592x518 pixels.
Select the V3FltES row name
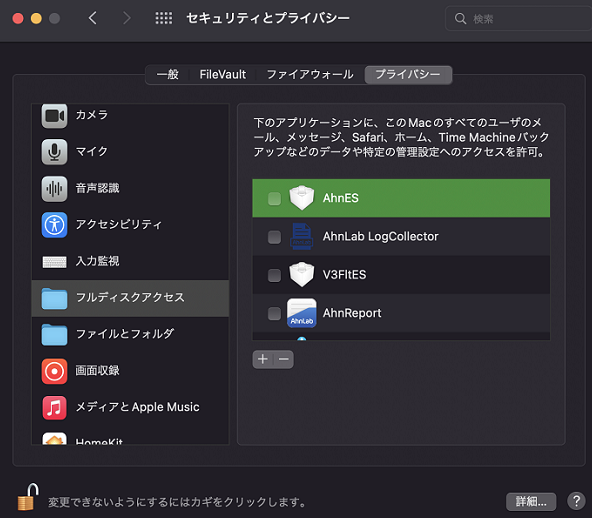344,275
